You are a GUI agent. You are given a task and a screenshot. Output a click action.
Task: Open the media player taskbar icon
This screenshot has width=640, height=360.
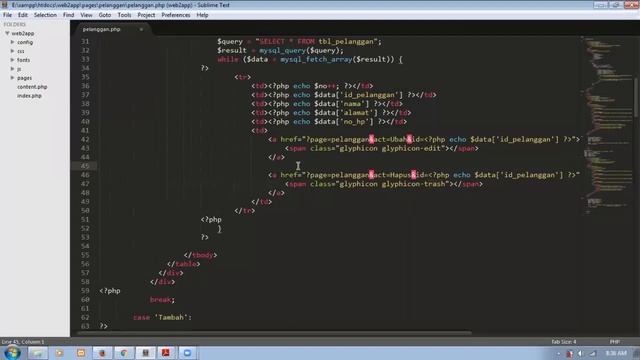click(60, 353)
